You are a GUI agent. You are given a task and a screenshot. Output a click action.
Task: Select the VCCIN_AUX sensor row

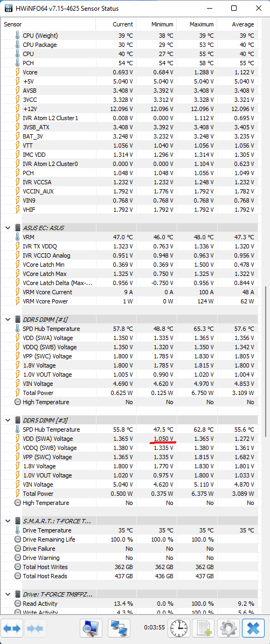(130, 191)
